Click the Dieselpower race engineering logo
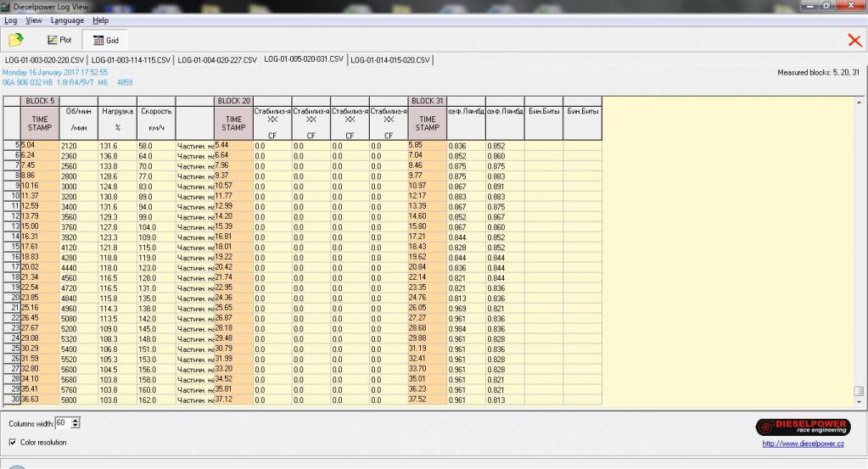868x469 pixels. [802, 427]
